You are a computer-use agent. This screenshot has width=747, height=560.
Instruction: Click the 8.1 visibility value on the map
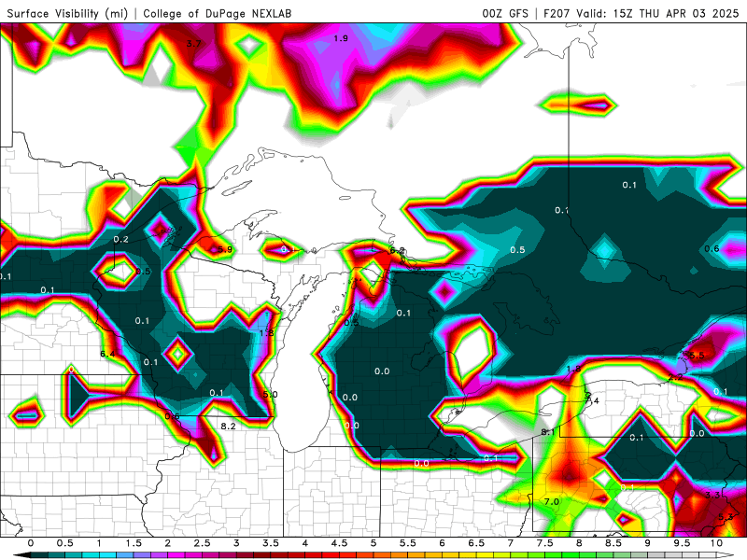[548, 432]
